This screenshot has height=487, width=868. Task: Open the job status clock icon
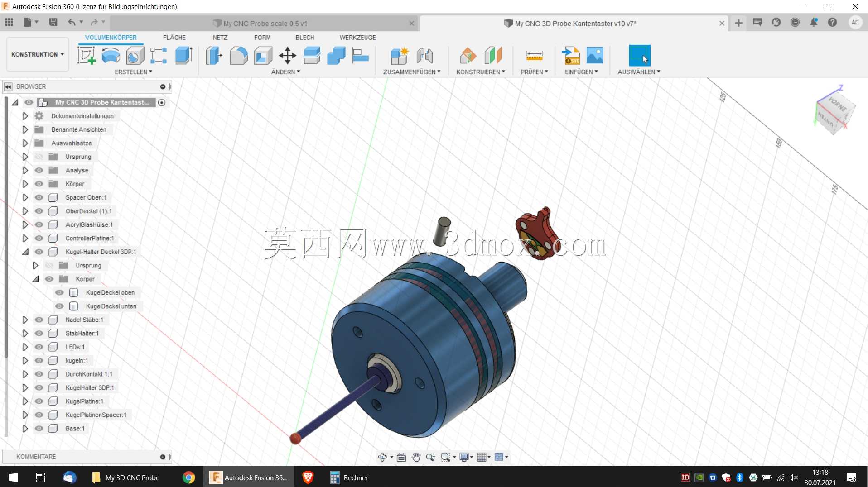(x=795, y=22)
